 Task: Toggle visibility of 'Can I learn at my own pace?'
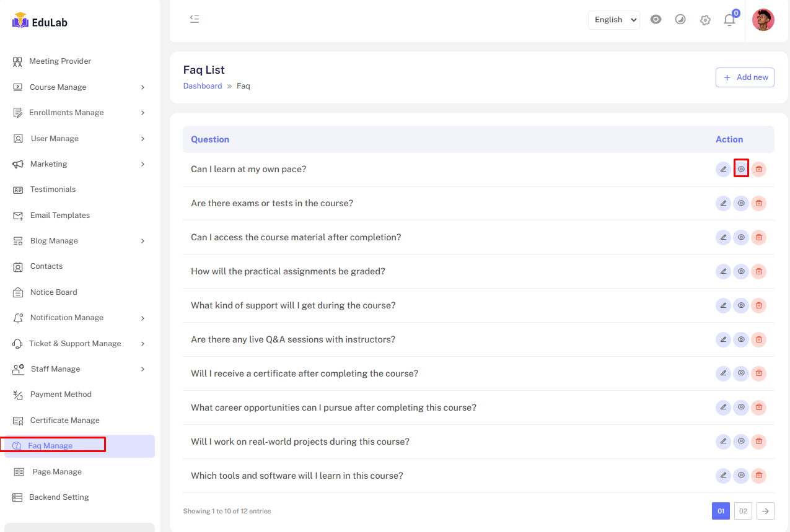pos(741,169)
